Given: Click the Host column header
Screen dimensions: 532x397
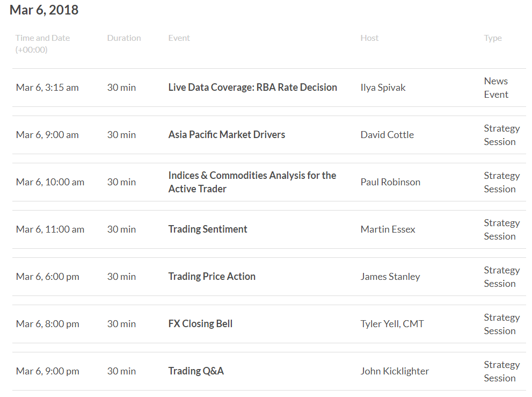Looking at the screenshot, I should (369, 38).
